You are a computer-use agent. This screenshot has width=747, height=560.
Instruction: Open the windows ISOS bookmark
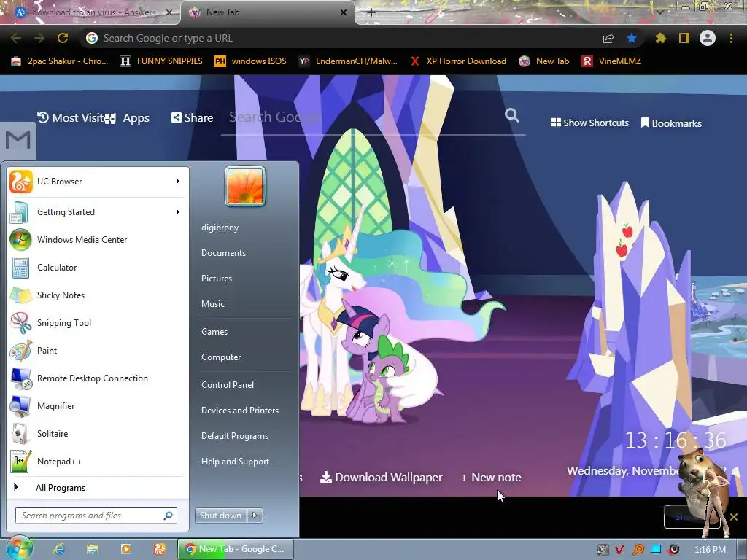click(251, 61)
